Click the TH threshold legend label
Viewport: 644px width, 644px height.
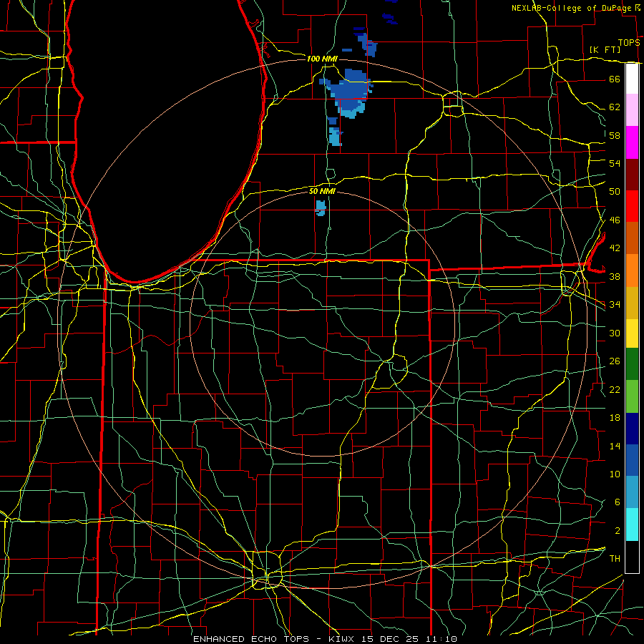[615, 559]
